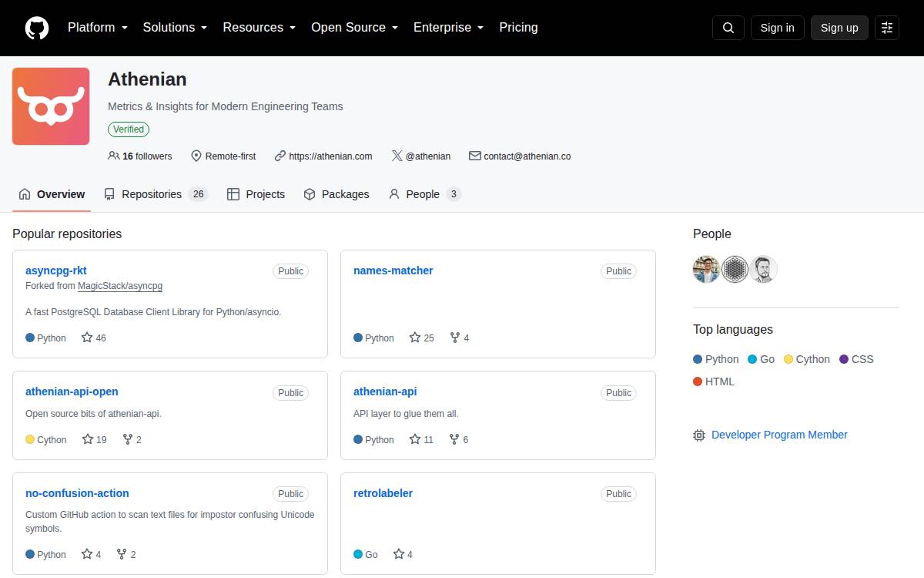Open the 6 forks of athenian-api
Image resolution: width=924 pixels, height=578 pixels.
[x=460, y=439]
